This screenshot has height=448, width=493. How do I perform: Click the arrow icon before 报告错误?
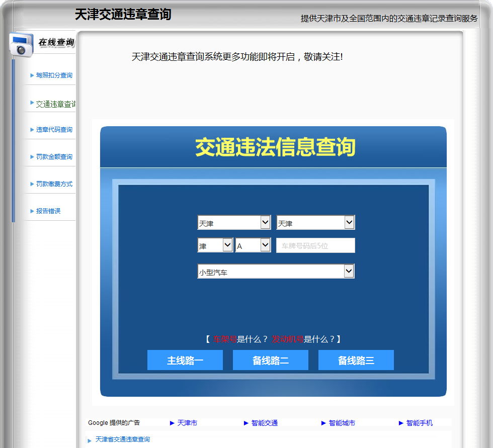coord(32,211)
